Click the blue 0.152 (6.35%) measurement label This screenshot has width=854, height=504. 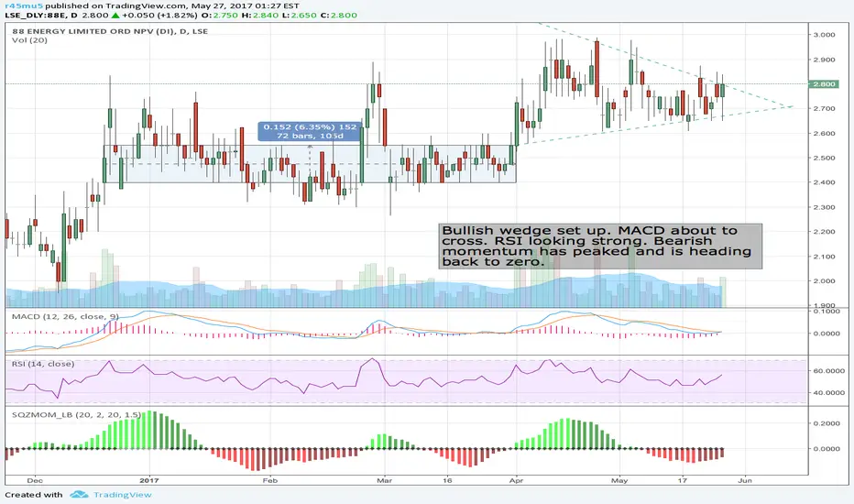(310, 131)
